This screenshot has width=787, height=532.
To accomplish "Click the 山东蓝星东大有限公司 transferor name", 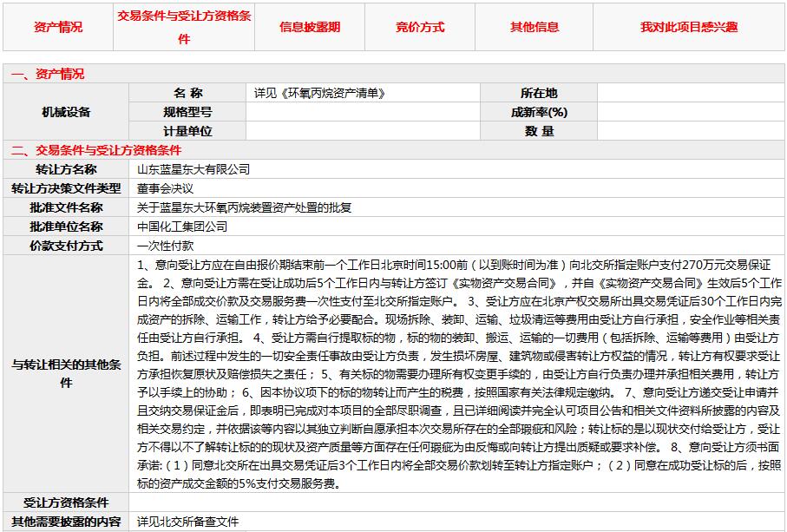I will click(x=193, y=169).
